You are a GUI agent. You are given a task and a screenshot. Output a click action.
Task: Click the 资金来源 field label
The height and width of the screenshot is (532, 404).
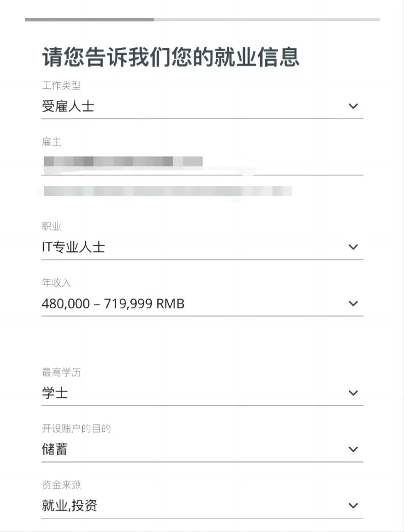(61, 485)
